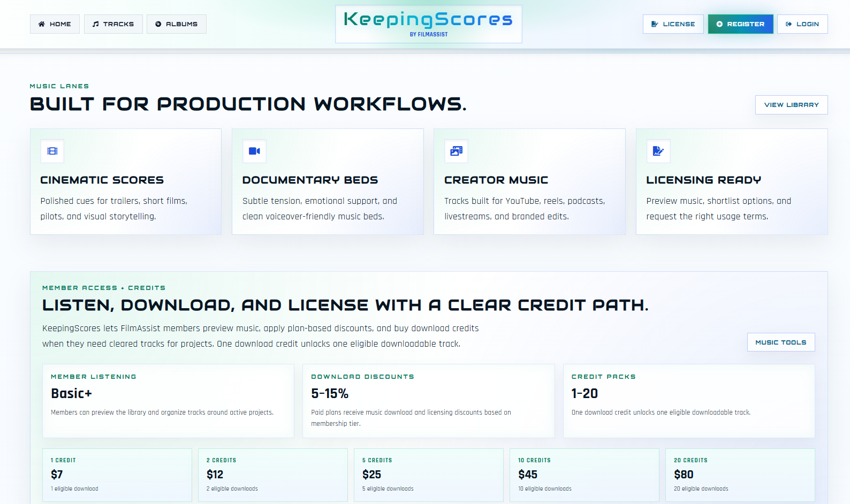Click the file signature icon on Licensing Ready
The height and width of the screenshot is (504, 850).
tap(658, 151)
